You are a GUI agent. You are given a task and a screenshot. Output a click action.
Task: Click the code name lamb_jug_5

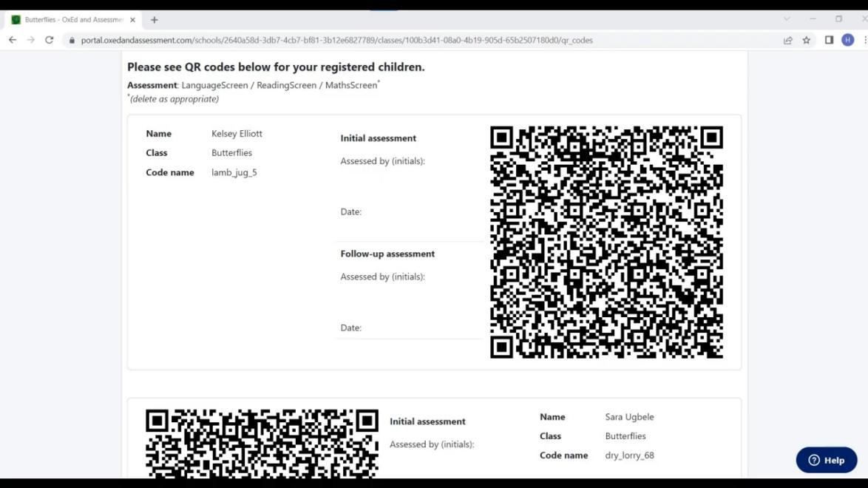coord(234,172)
